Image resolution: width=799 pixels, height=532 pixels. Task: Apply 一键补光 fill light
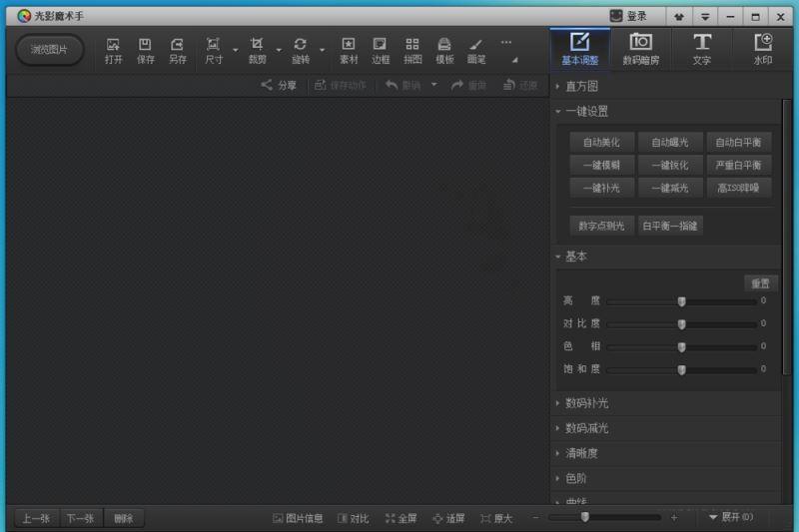(x=601, y=188)
